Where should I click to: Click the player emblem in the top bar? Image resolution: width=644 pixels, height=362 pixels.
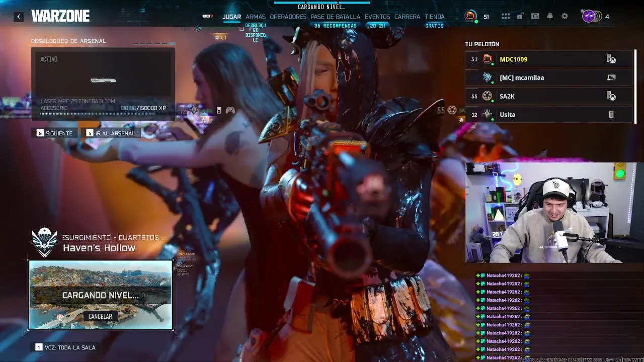(470, 16)
